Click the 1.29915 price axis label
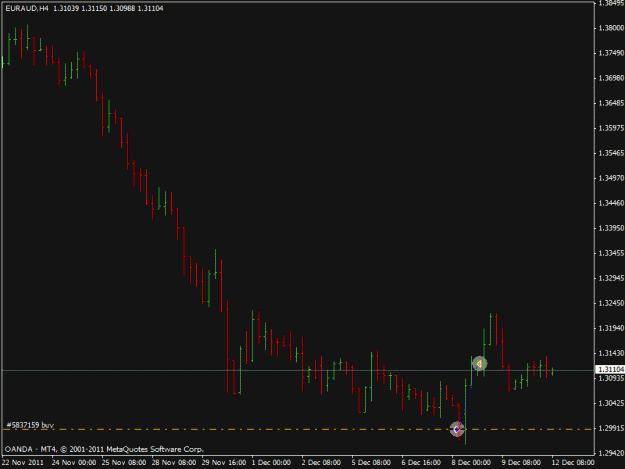Screen dimensions: 625x469 (x=611, y=428)
